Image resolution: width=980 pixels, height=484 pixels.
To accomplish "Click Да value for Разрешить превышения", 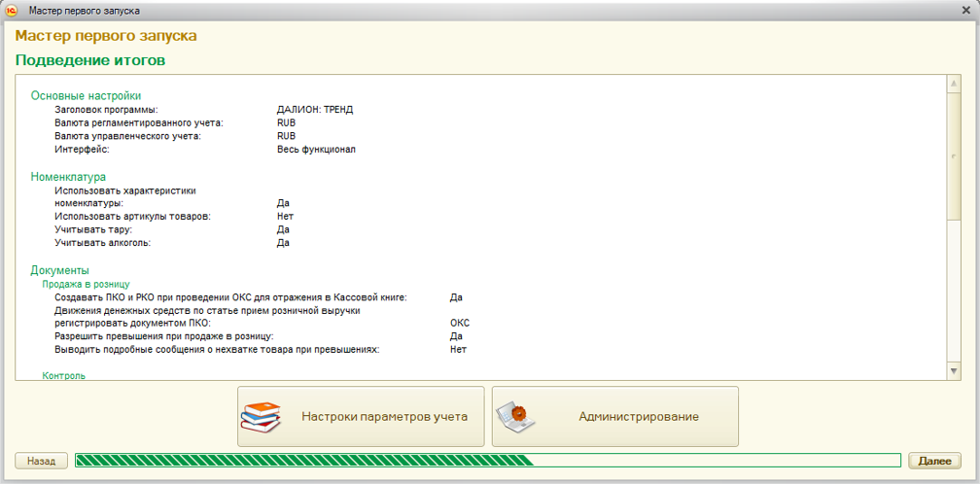I will (456, 336).
